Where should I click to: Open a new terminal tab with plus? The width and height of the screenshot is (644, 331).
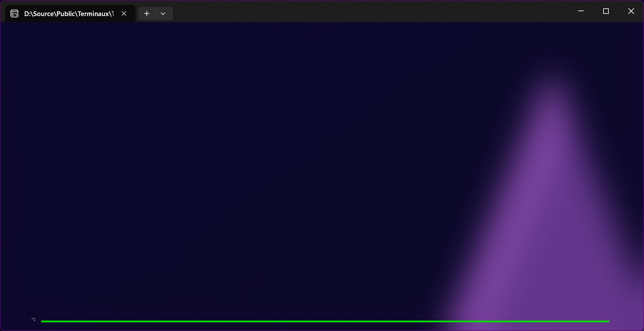(x=147, y=13)
